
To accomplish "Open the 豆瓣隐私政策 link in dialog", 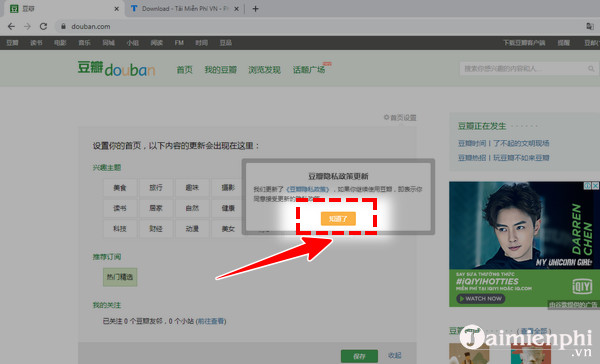I will click(x=308, y=189).
